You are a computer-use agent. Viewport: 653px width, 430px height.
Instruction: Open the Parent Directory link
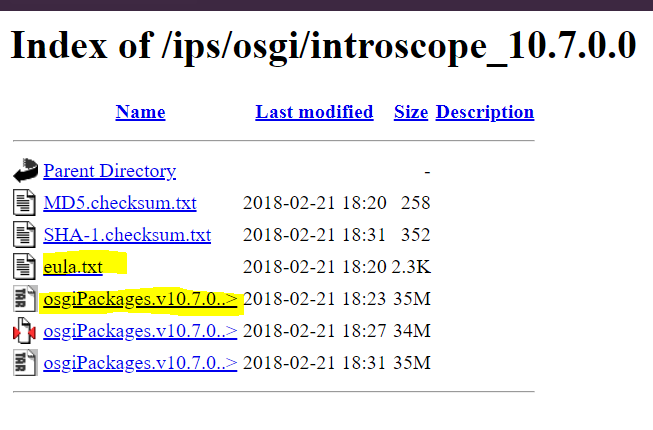point(110,171)
